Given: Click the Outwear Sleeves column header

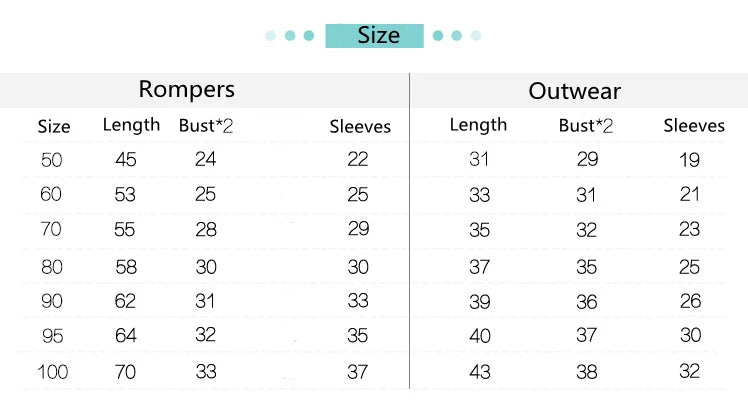Looking at the screenshot, I should tap(694, 126).
